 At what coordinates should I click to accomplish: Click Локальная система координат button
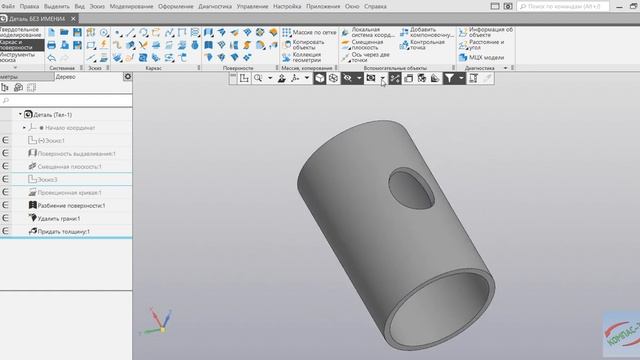point(368,33)
